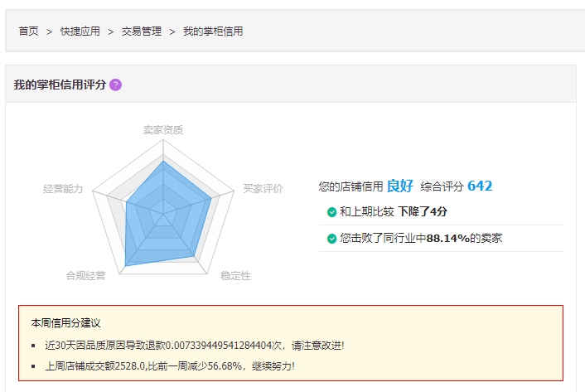This screenshot has height=392, width=585.
Task: Go to 首页 in the breadcrumb
Action: [29, 31]
